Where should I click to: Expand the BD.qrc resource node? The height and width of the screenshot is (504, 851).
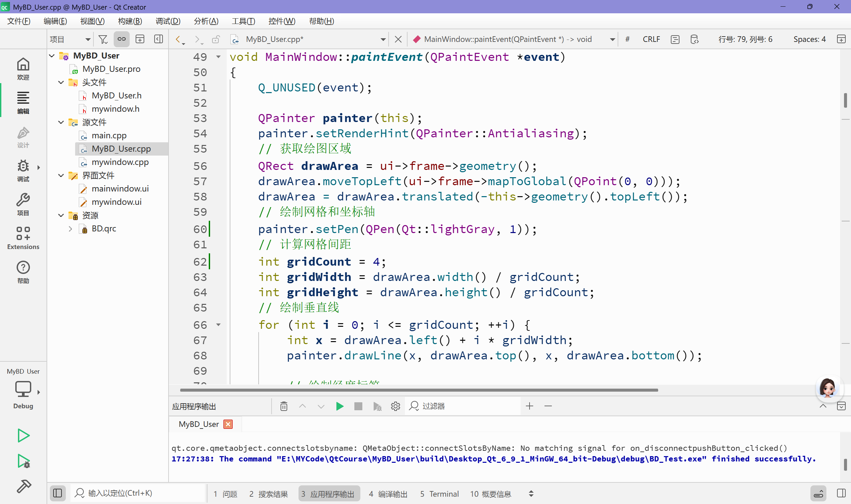70,229
